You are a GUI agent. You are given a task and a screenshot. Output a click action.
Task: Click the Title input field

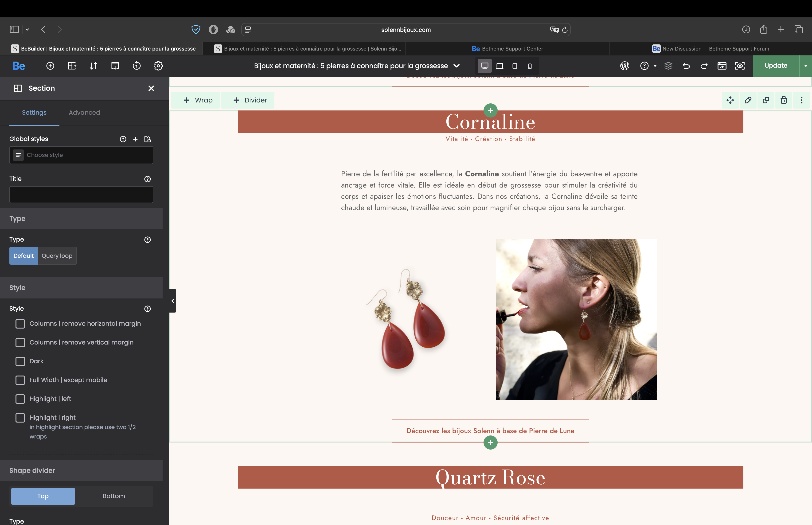(x=81, y=195)
